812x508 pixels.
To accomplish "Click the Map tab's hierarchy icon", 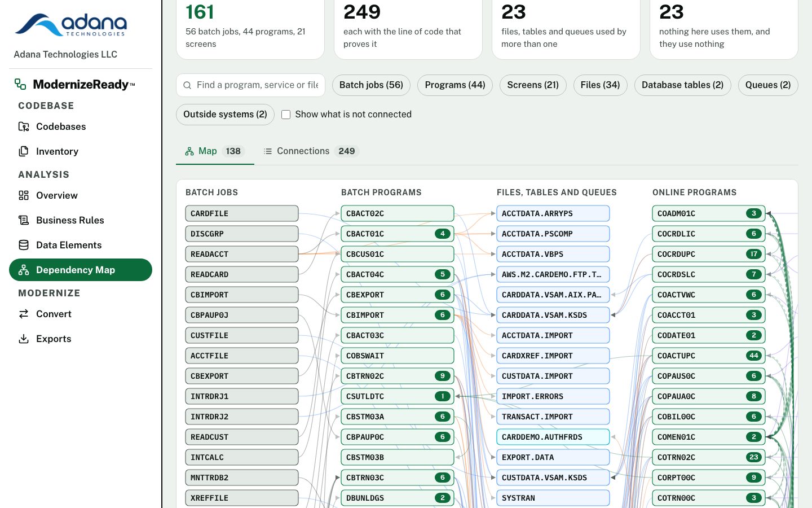I will [x=189, y=151].
